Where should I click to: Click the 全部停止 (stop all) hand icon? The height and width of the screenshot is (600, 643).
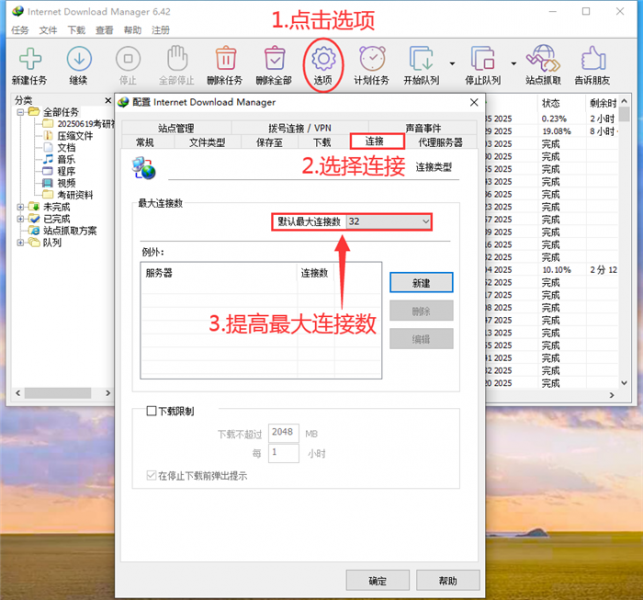[x=177, y=58]
